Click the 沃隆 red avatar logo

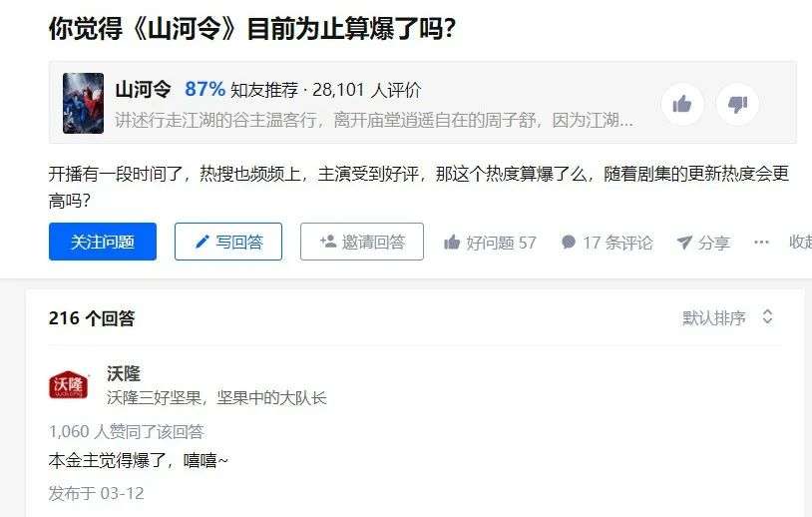[x=69, y=385]
